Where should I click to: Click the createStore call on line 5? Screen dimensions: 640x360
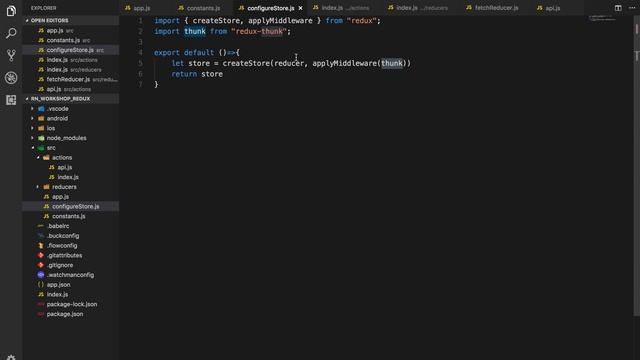246,63
